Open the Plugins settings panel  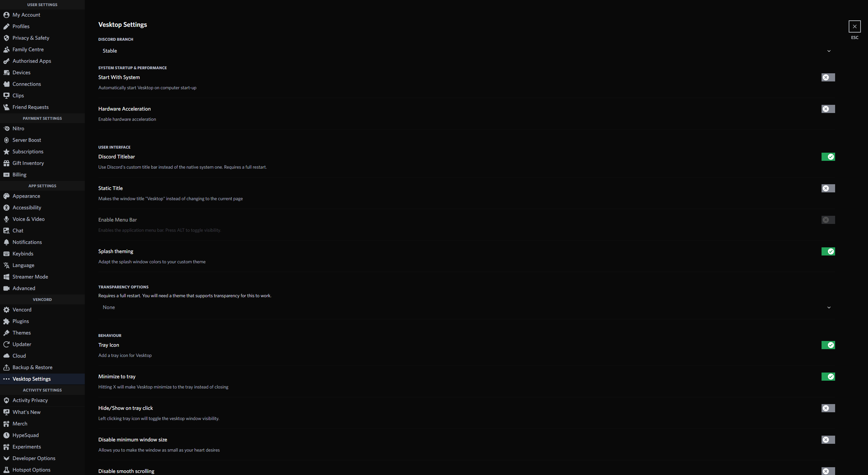(20, 321)
